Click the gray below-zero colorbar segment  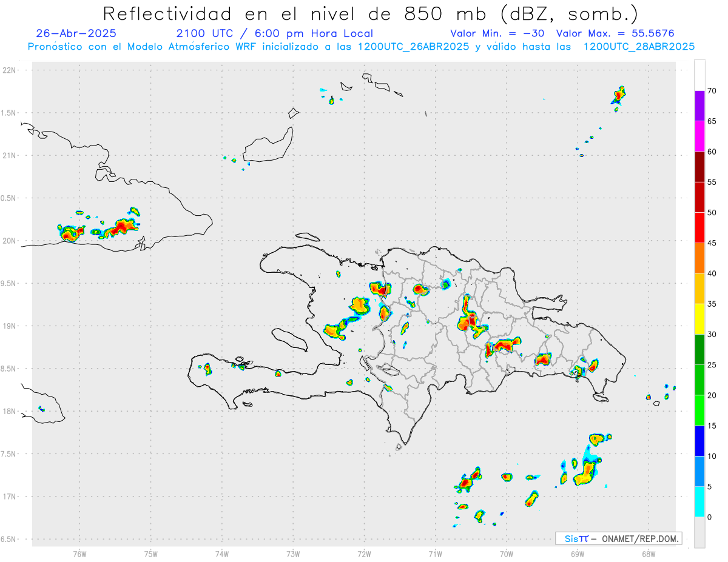click(x=699, y=532)
